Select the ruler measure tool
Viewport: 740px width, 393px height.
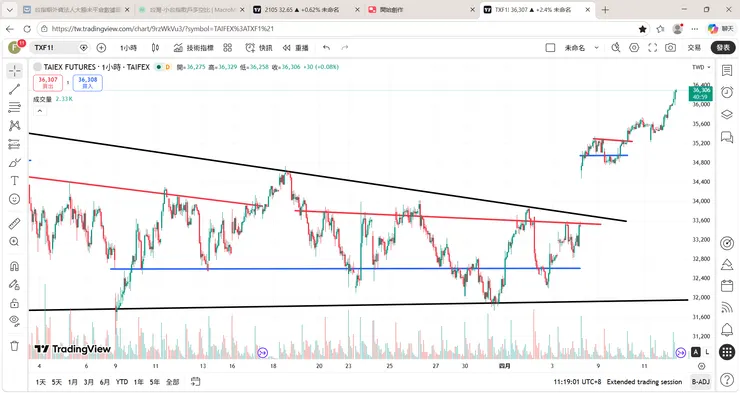pos(15,223)
